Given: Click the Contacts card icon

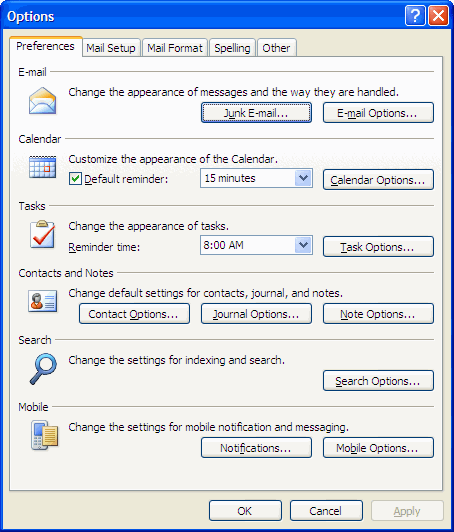Looking at the screenshot, I should click(x=42, y=301).
